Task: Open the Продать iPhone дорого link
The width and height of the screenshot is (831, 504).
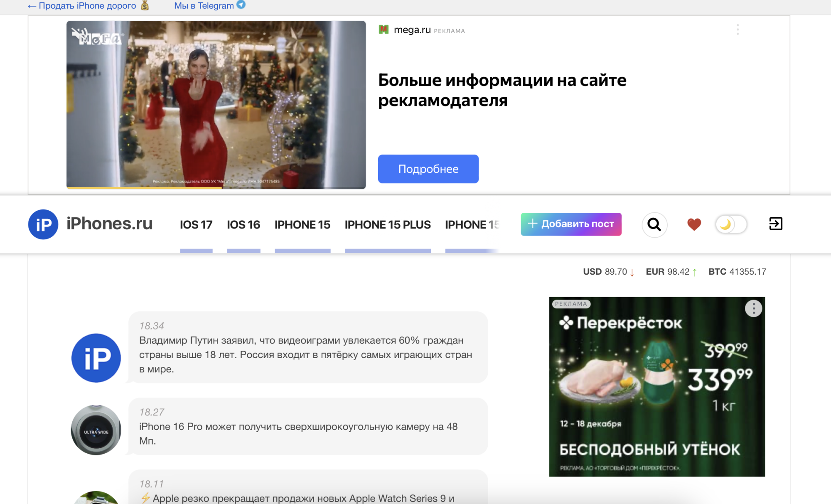Action: [x=86, y=5]
